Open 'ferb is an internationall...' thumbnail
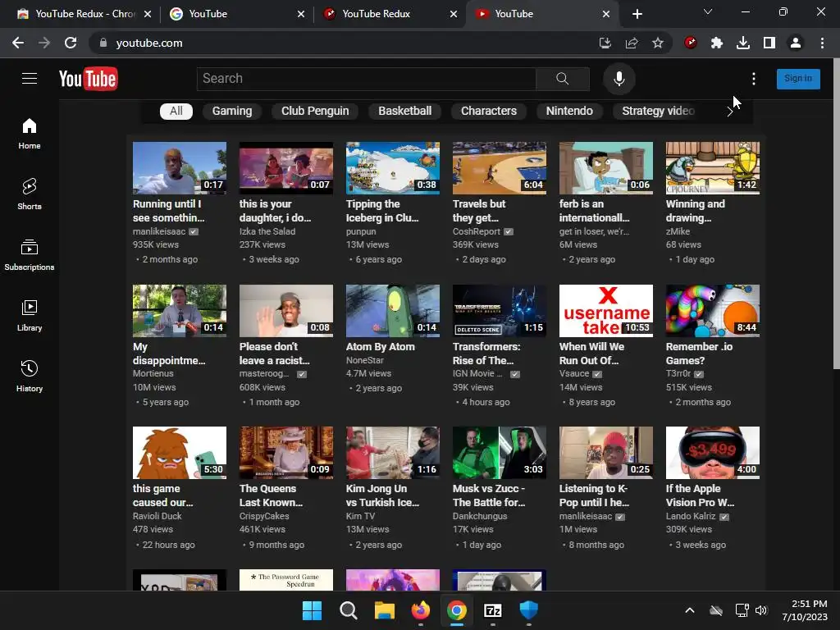Screen dimensions: 840x630 (x=606, y=167)
